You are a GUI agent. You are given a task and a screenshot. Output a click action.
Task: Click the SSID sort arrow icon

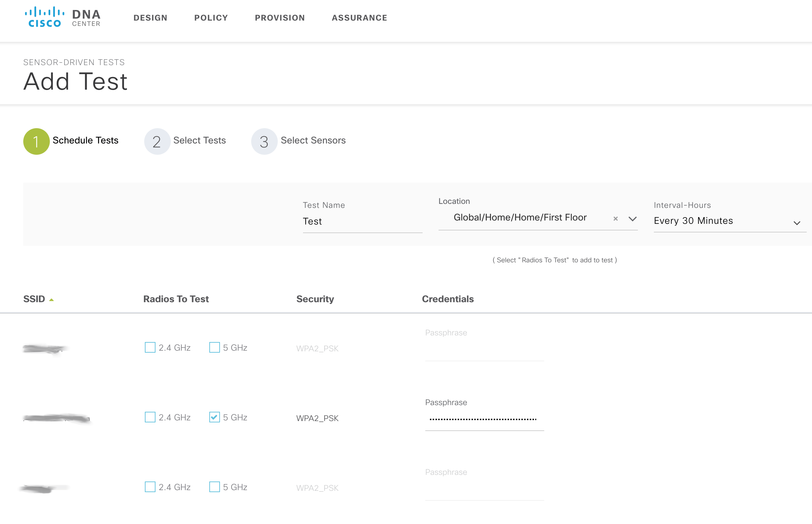coord(51,300)
